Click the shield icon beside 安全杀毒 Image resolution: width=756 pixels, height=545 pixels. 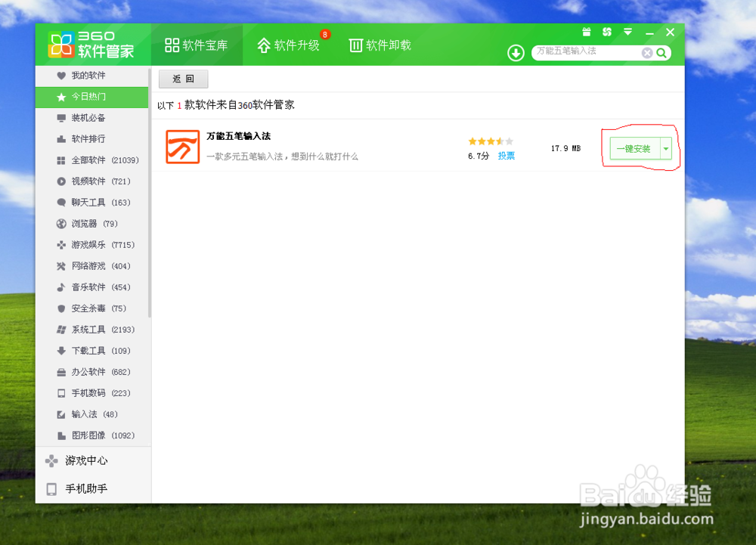[x=61, y=308]
